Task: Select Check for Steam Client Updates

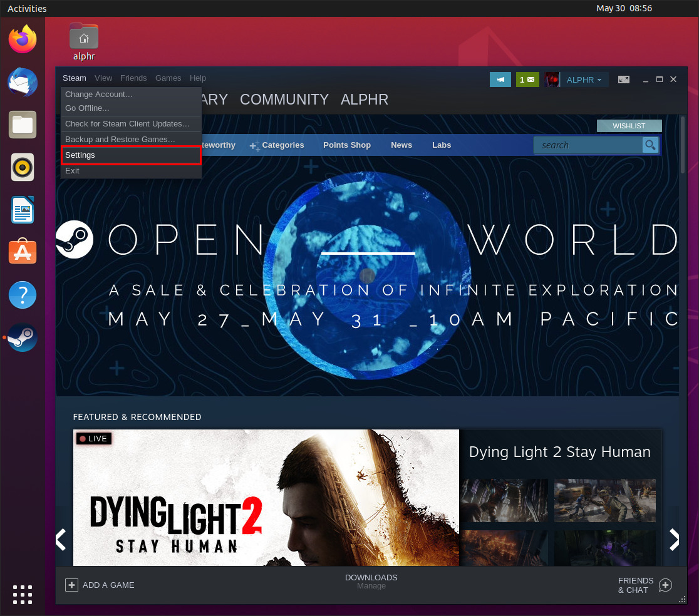Action: [131, 124]
